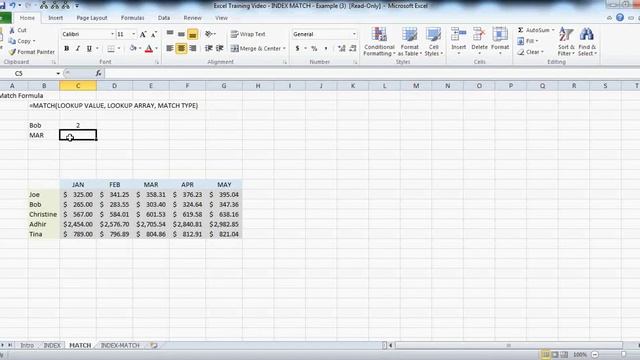Click the Cut button
Screen dimensions: 640x360
pyautogui.click(x=18, y=30)
